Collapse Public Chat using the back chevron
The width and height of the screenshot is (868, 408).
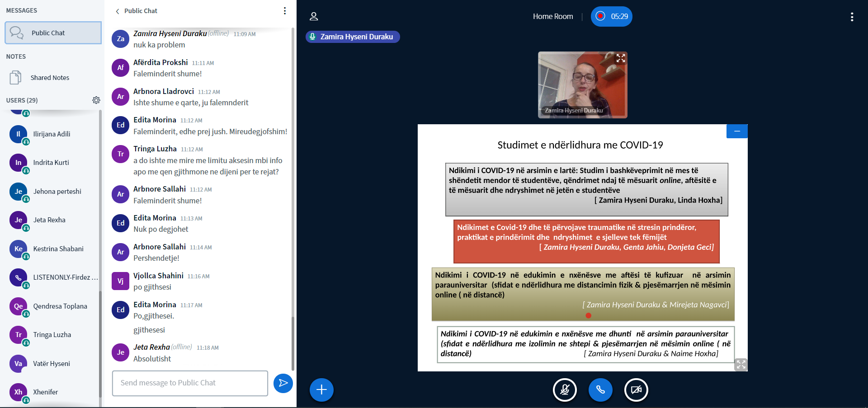pyautogui.click(x=118, y=11)
